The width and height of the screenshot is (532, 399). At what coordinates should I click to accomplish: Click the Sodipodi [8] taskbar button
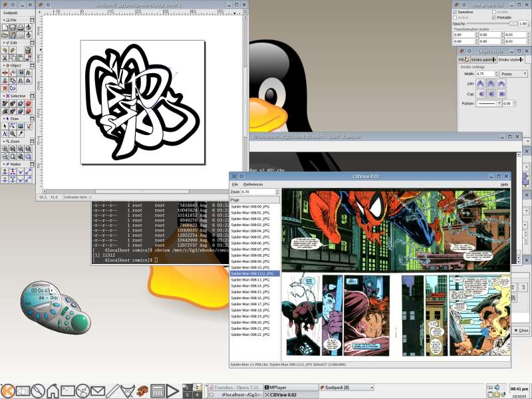[346, 387]
